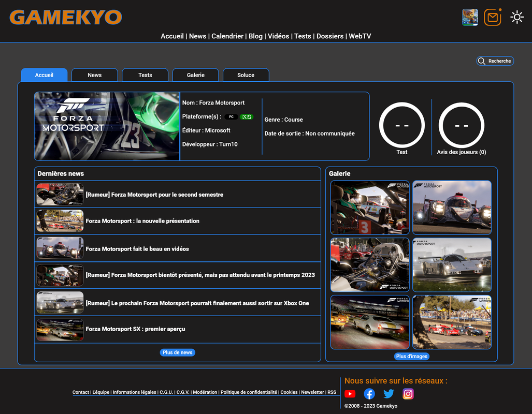Switch to the Galerie game tab
Screen dimensions: 532x414
coord(196,75)
